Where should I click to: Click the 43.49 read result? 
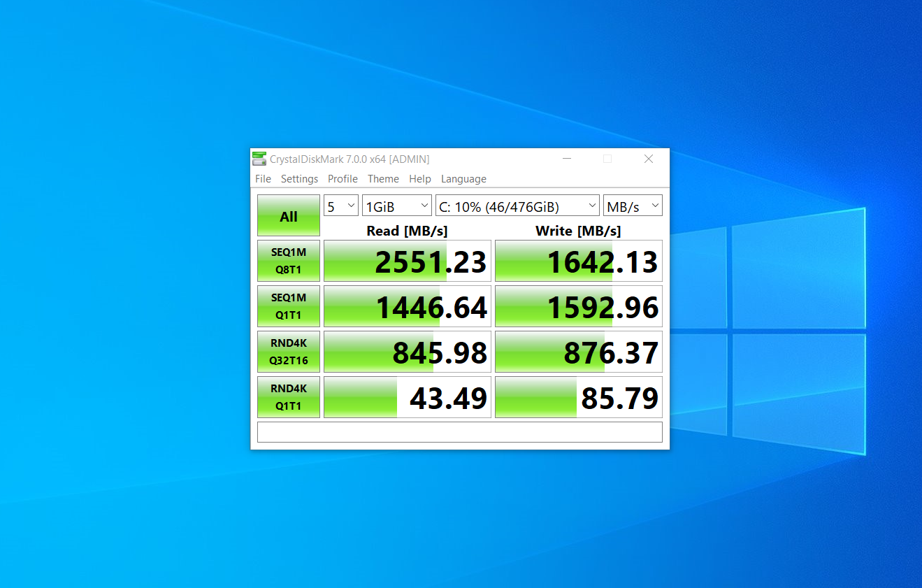408,397
